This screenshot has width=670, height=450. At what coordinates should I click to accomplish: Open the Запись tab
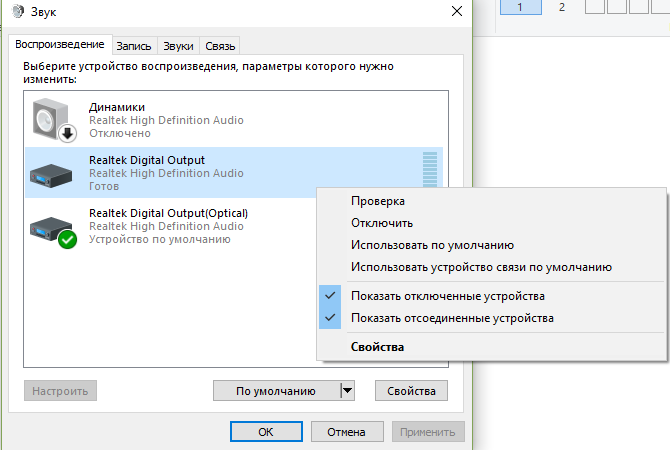pyautogui.click(x=134, y=46)
